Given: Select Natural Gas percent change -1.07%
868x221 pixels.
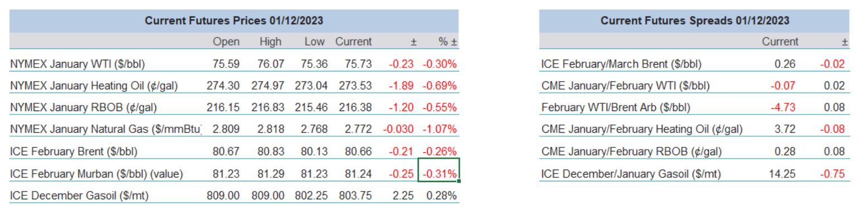Looking at the screenshot, I should point(440,129).
